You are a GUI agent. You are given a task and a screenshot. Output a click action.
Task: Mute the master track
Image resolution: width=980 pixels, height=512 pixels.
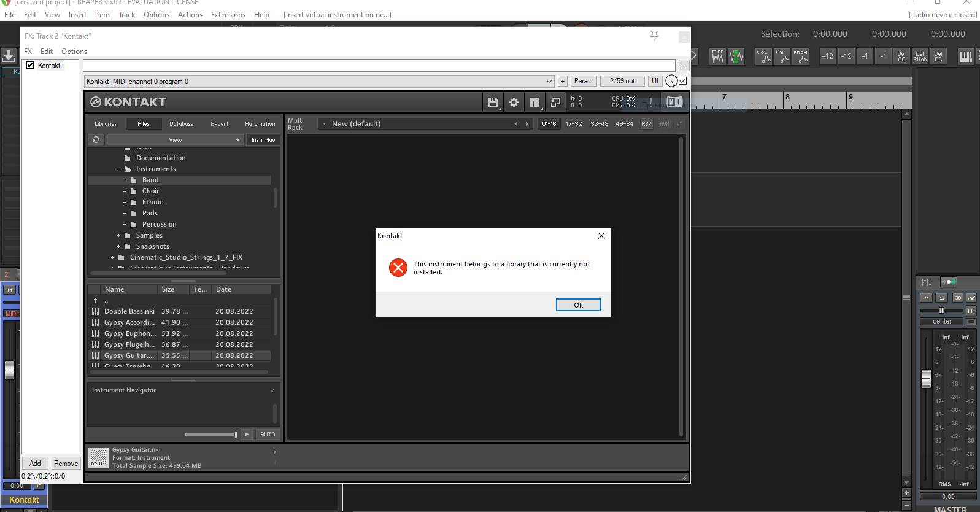927,298
